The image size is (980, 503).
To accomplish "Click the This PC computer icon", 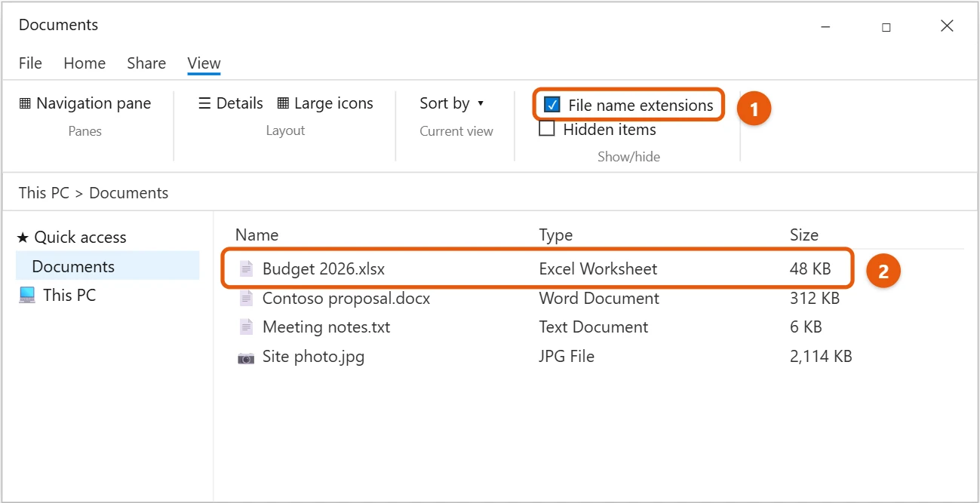I will (27, 295).
